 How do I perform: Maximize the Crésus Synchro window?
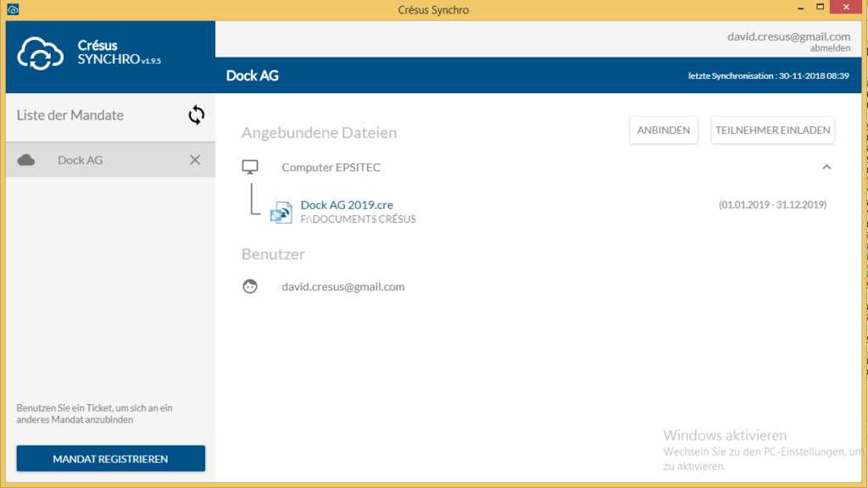pyautogui.click(x=821, y=7)
